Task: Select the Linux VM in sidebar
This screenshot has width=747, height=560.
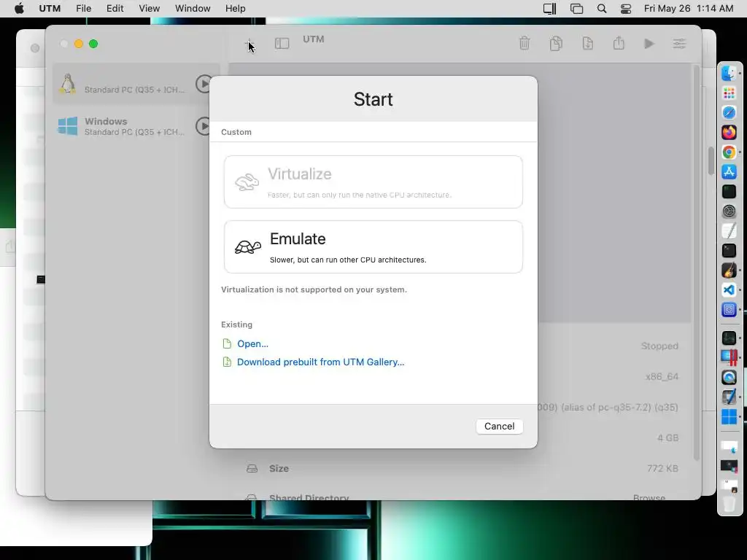Action: [x=136, y=84]
